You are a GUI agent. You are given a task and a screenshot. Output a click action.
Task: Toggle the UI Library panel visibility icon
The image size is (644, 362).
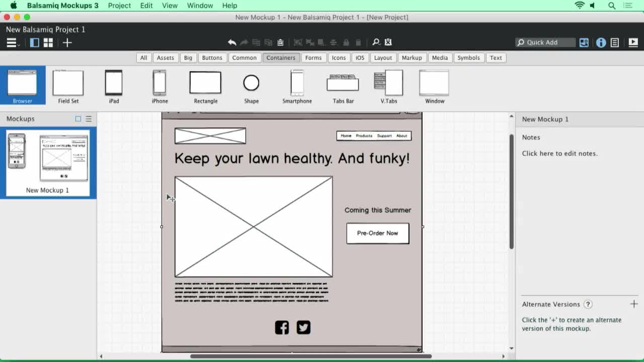pyautogui.click(x=584, y=42)
